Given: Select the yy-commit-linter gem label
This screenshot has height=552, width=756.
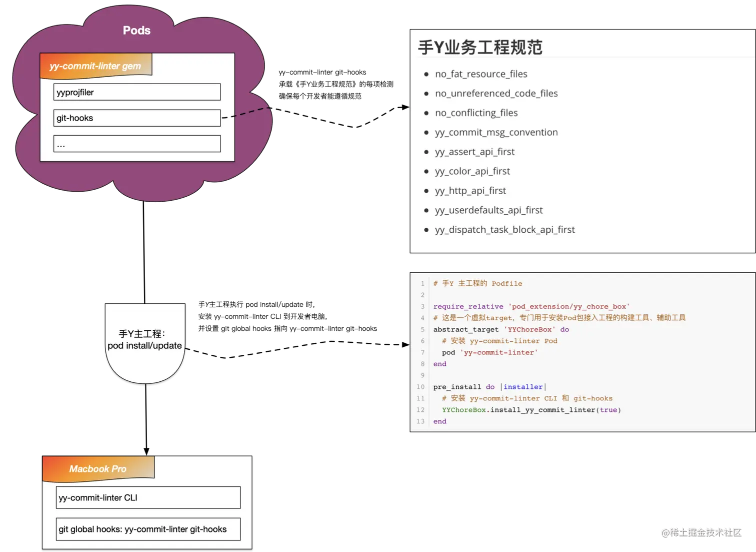Looking at the screenshot, I should [95, 66].
